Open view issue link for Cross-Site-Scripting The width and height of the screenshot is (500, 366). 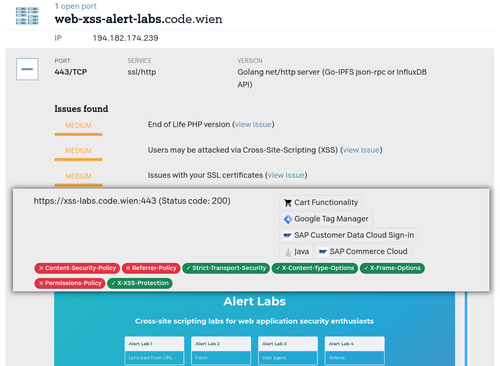pyautogui.click(x=361, y=150)
